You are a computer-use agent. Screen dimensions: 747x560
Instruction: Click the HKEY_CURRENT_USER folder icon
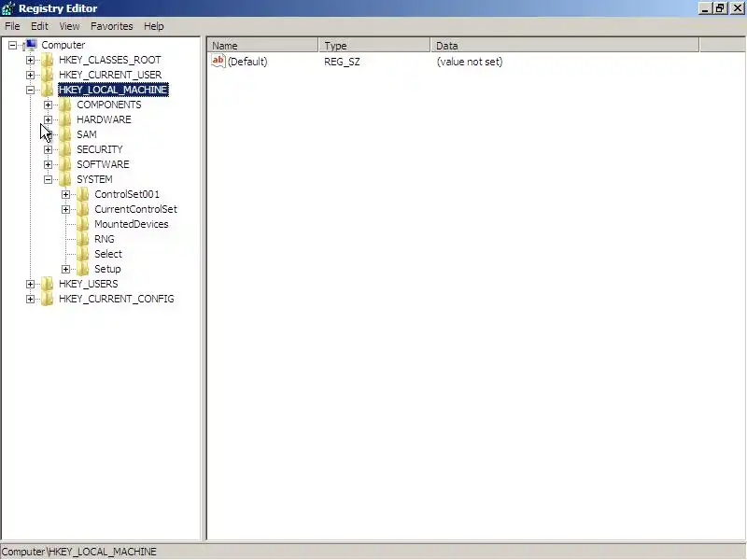coord(48,75)
